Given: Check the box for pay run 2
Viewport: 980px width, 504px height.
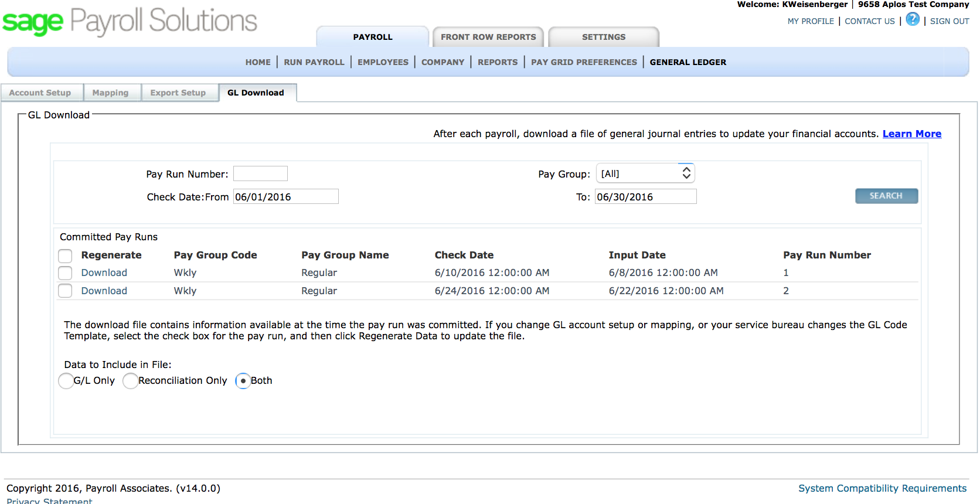Looking at the screenshot, I should click(x=65, y=291).
